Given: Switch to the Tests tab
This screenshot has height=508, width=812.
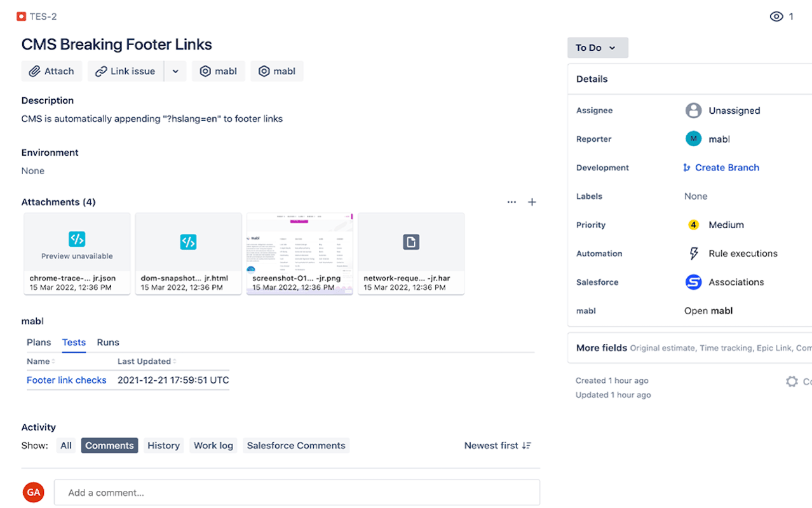Looking at the screenshot, I should [x=74, y=342].
